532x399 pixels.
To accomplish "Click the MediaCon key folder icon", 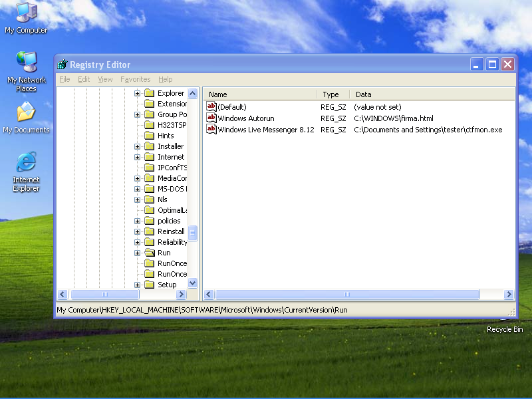I will [x=149, y=178].
